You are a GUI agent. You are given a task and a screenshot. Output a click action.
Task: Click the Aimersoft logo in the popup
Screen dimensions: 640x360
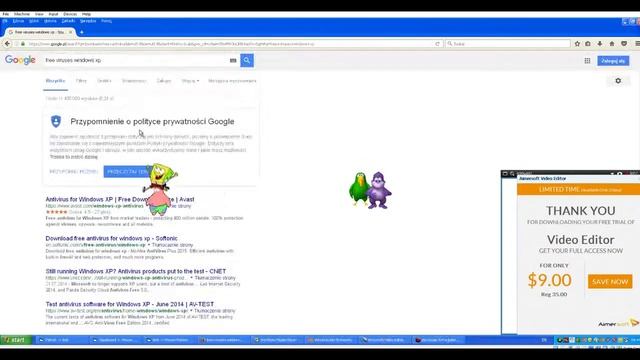click(x=618, y=324)
